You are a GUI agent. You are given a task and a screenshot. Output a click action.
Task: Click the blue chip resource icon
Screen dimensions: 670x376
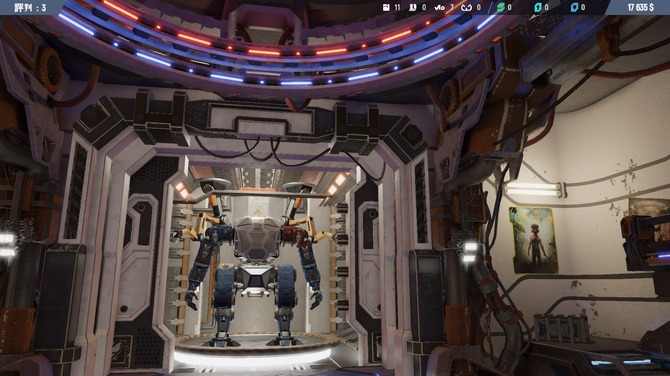(575, 7)
